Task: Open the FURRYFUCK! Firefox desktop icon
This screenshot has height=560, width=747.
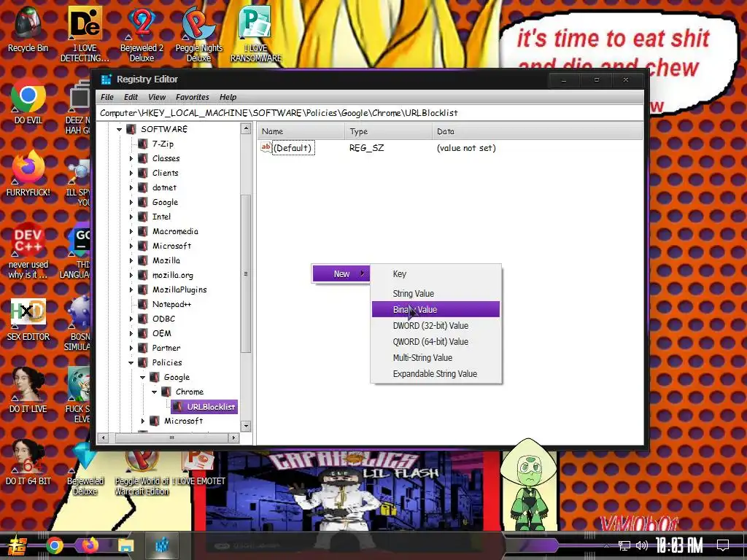Action: coord(28,174)
